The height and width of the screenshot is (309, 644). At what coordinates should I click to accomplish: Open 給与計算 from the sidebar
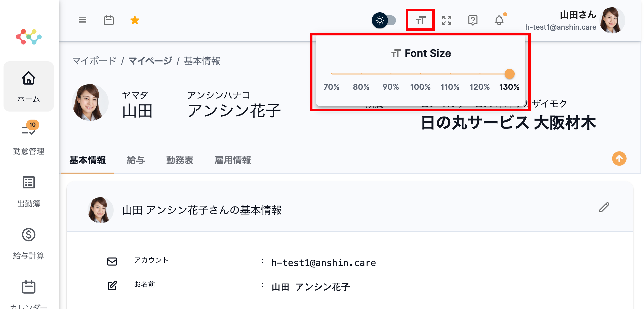28,244
